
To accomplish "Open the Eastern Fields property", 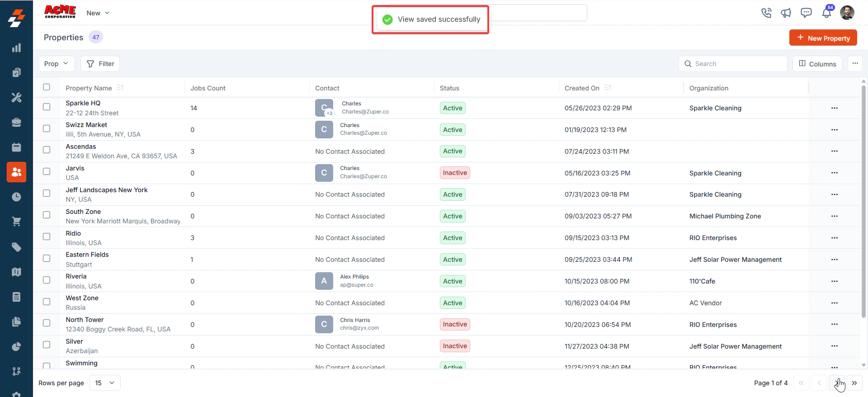I will click(87, 255).
